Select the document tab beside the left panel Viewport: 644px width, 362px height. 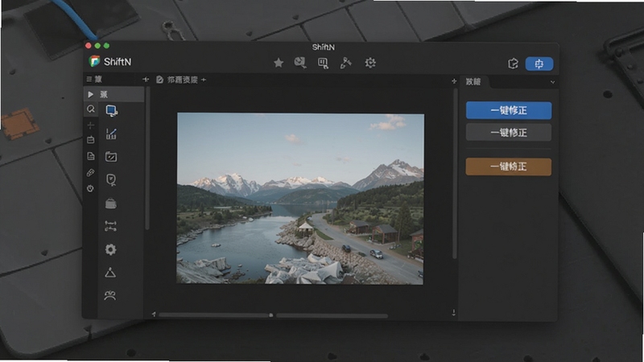pyautogui.click(x=177, y=80)
